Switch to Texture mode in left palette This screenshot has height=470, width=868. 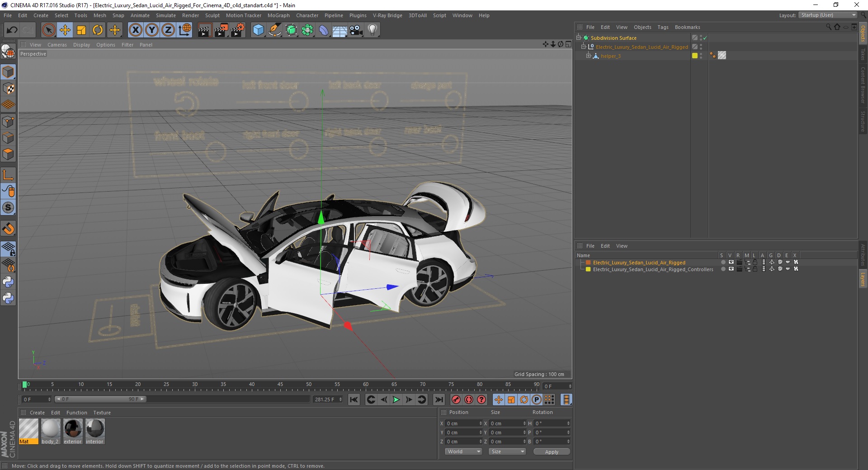[x=8, y=89]
